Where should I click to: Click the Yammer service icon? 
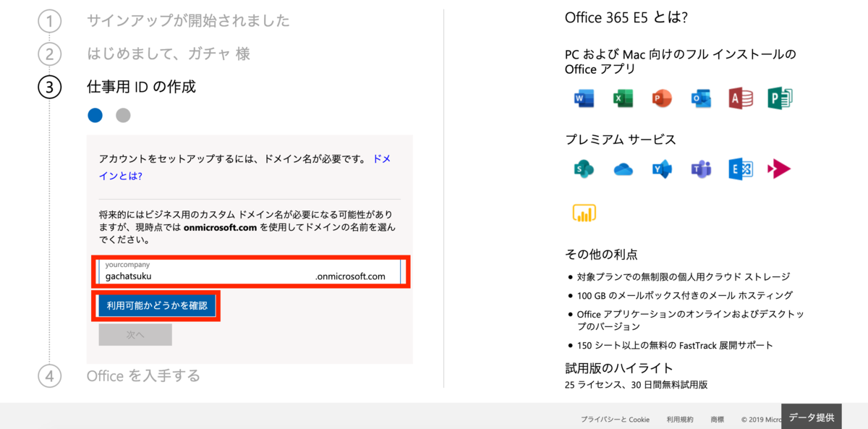coord(662,169)
